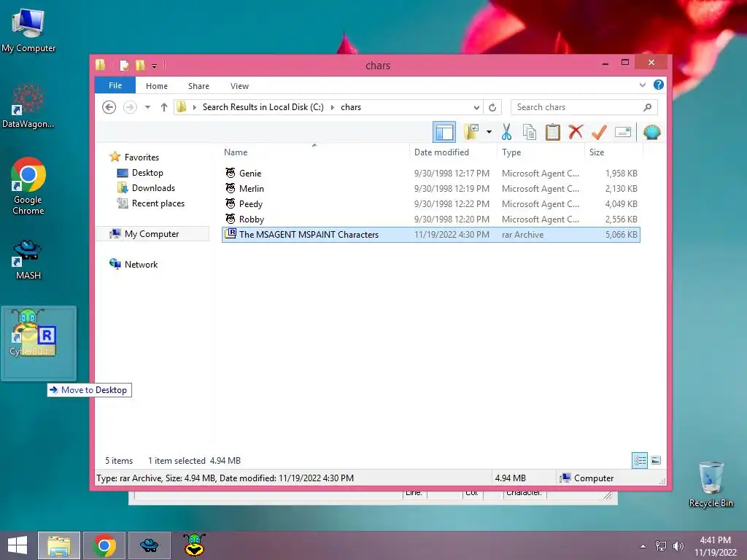Click the rename toolbar icon
This screenshot has height=560, width=747.
point(623,132)
